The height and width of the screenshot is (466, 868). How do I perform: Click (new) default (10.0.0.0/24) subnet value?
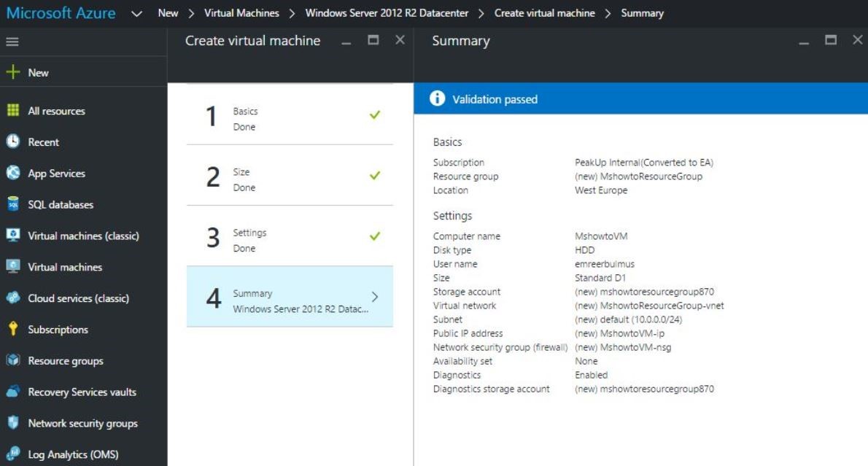click(628, 319)
